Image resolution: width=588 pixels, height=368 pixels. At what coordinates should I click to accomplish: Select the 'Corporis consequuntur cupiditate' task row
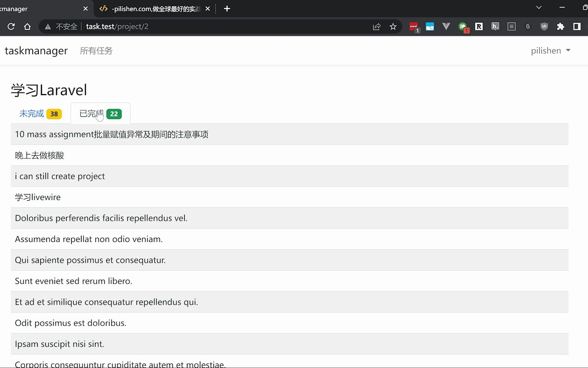290,362
